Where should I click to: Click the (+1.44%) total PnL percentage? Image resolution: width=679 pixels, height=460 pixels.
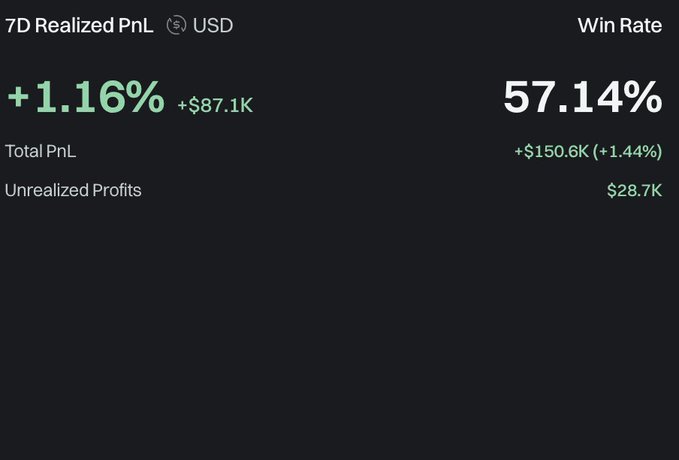pos(627,152)
